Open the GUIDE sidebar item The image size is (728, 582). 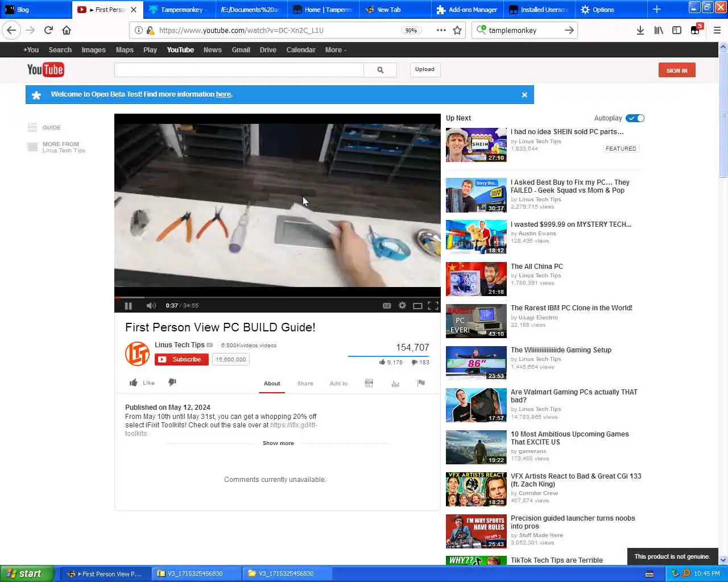[x=45, y=128]
